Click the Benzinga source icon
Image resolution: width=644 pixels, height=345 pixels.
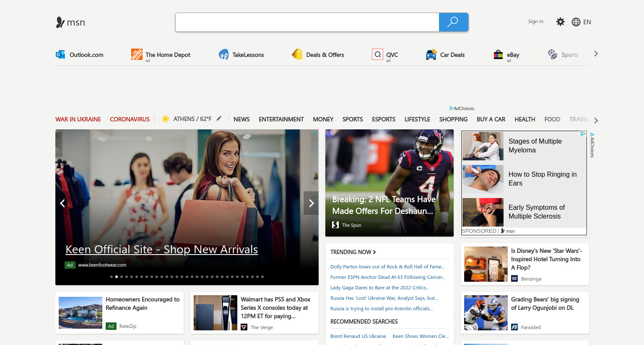(514, 278)
